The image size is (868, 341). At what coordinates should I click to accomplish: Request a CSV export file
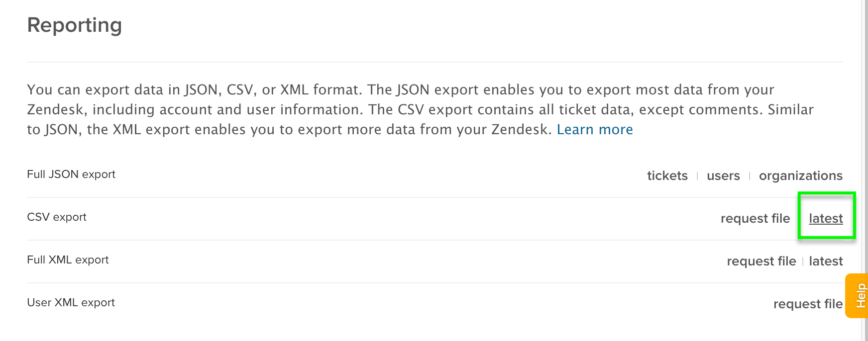pyautogui.click(x=755, y=219)
